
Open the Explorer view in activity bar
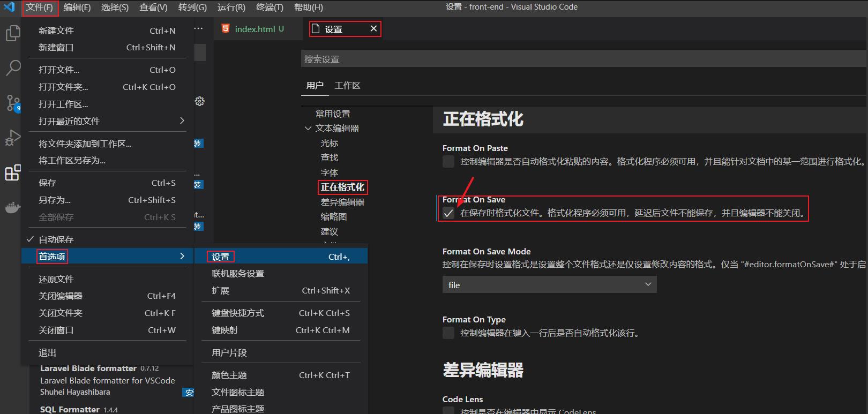pos(12,33)
